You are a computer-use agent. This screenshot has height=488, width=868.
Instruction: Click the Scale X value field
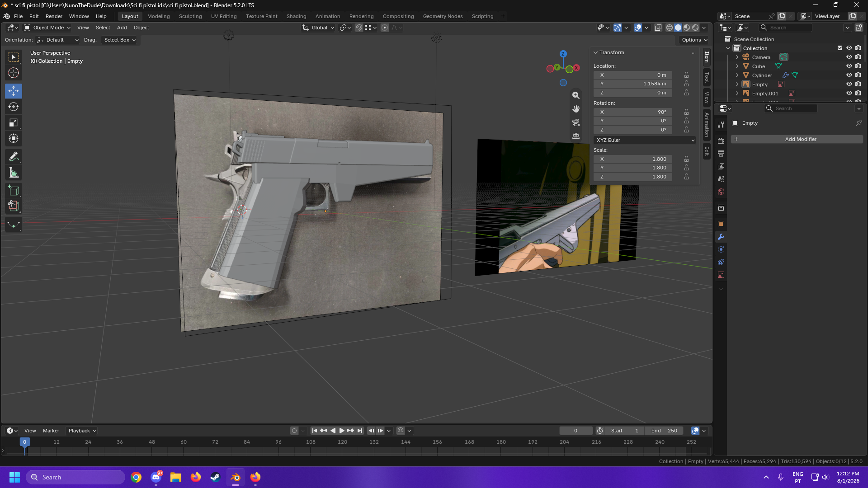click(633, 159)
